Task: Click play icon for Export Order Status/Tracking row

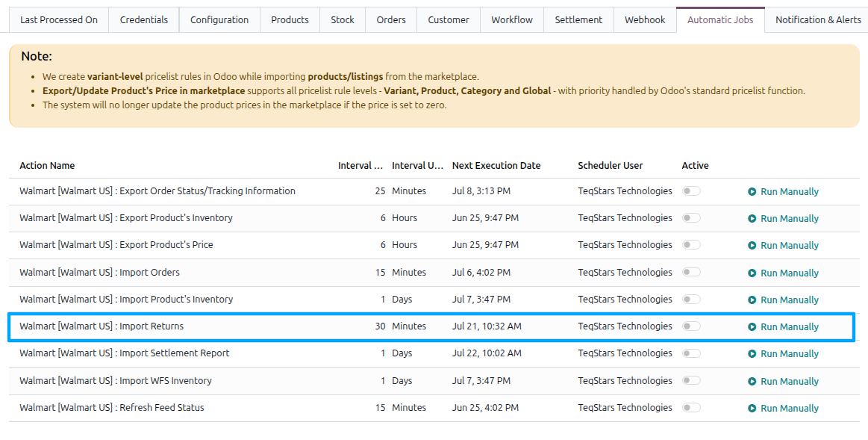Action: tap(752, 192)
